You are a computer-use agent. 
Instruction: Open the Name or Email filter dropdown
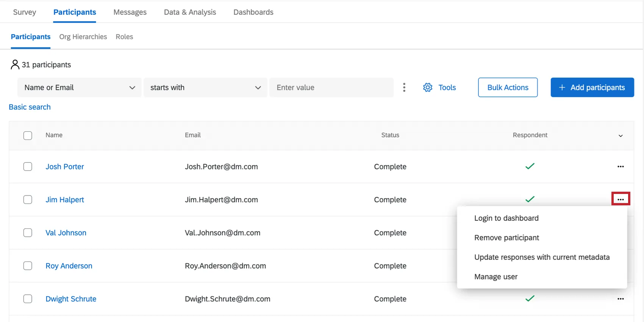click(80, 88)
